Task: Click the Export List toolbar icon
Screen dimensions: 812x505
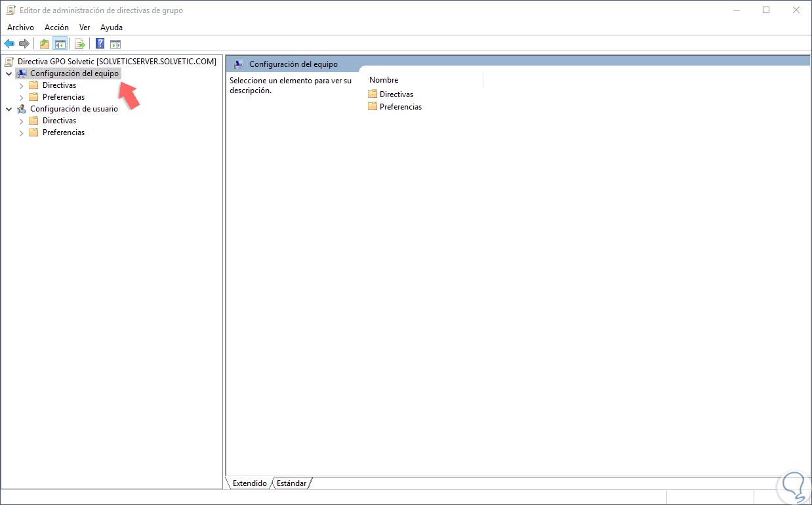Action: (x=80, y=44)
